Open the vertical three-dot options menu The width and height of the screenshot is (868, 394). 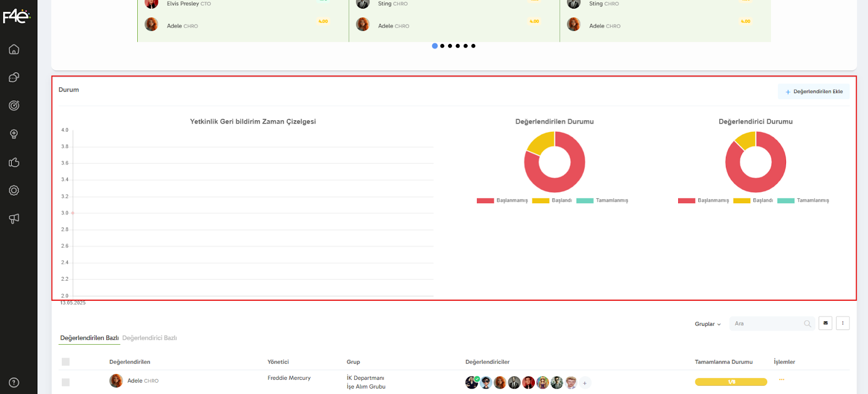coord(843,324)
